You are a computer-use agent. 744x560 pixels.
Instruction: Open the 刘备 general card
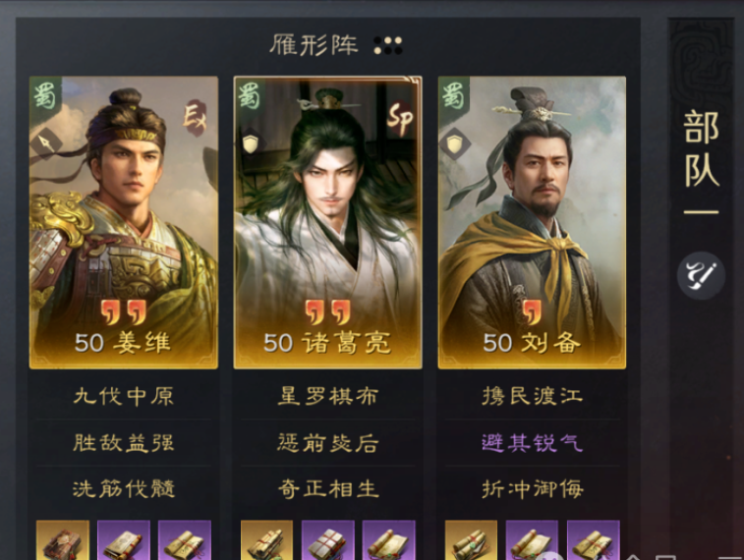(532, 222)
